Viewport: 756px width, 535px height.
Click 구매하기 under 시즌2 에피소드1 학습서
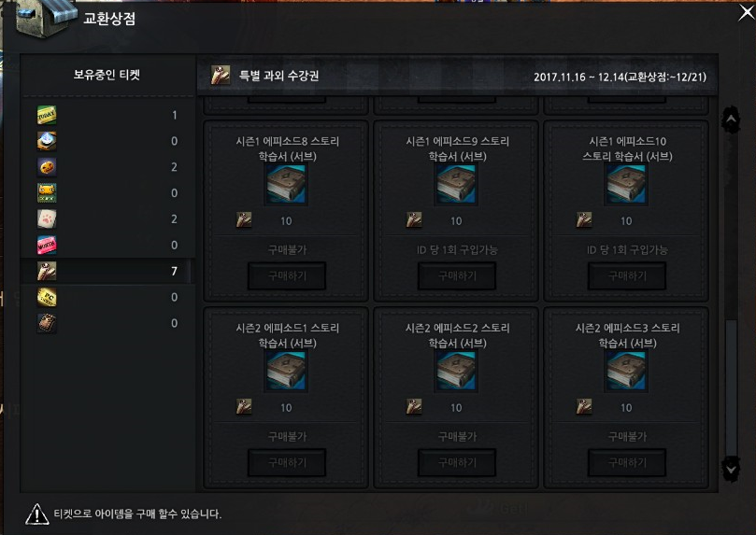coord(287,463)
